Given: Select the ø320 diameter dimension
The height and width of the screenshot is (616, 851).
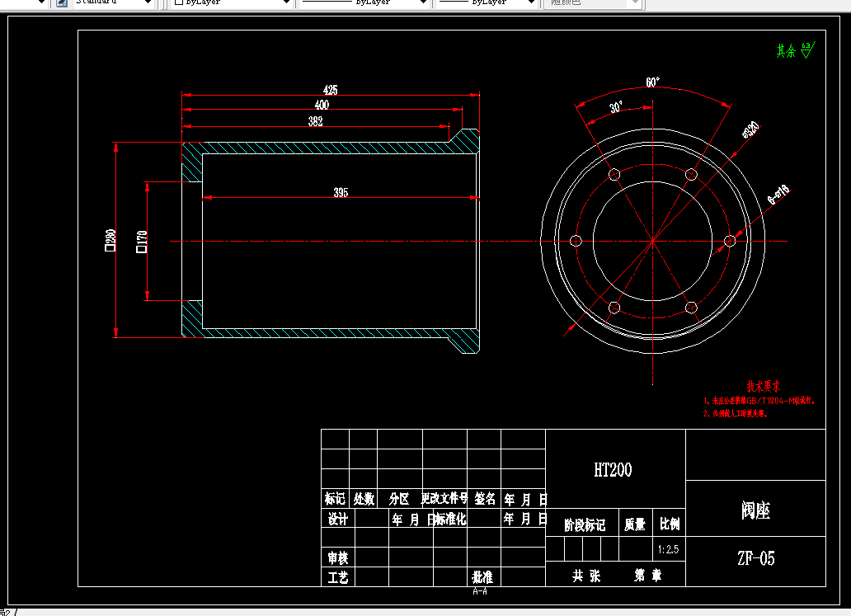Looking at the screenshot, I should pyautogui.click(x=750, y=129).
